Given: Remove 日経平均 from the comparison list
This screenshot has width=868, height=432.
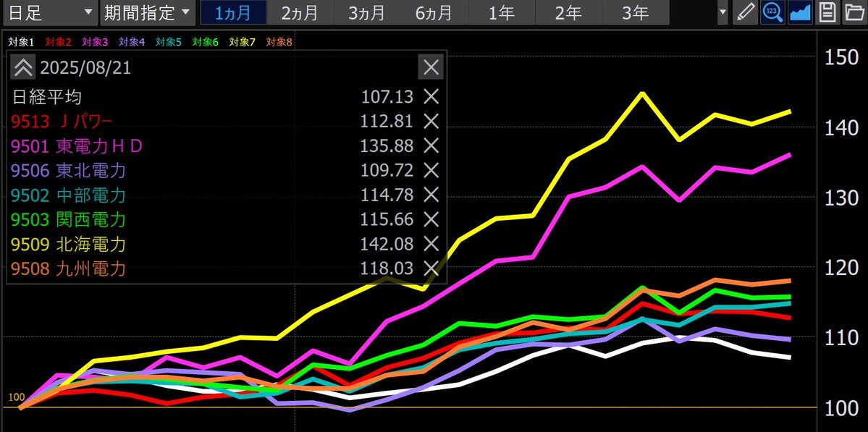Looking at the screenshot, I should [x=431, y=97].
